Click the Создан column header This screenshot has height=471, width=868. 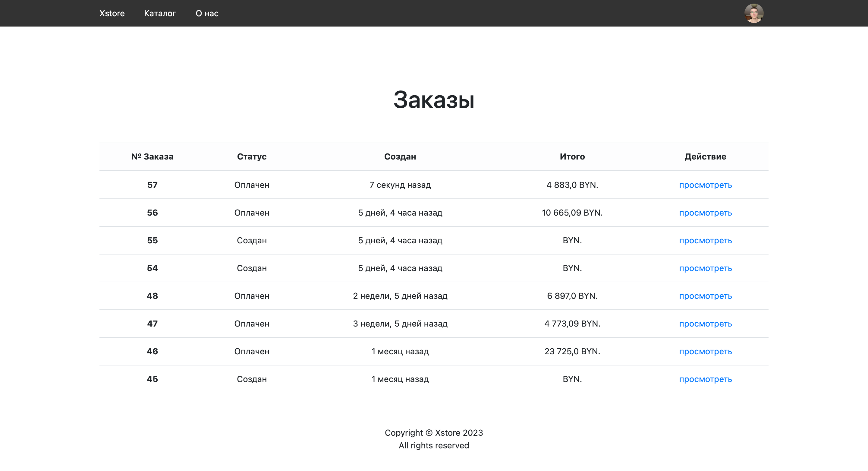tap(400, 156)
